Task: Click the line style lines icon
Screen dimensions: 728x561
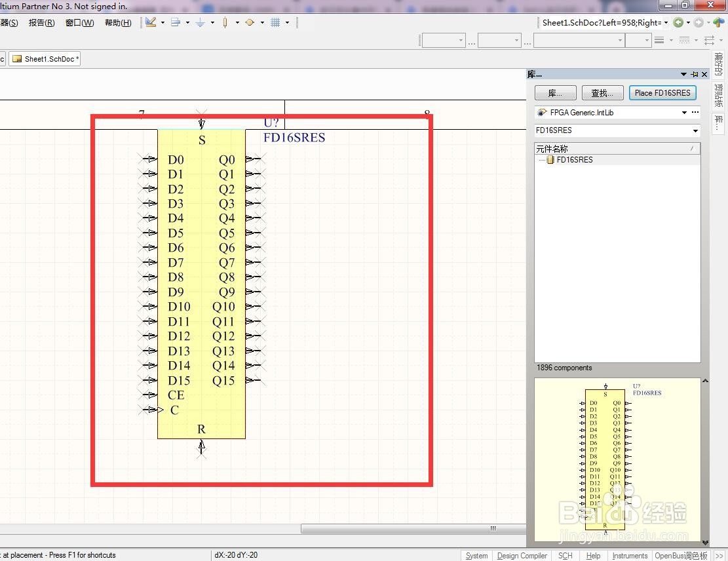Action: [x=659, y=41]
